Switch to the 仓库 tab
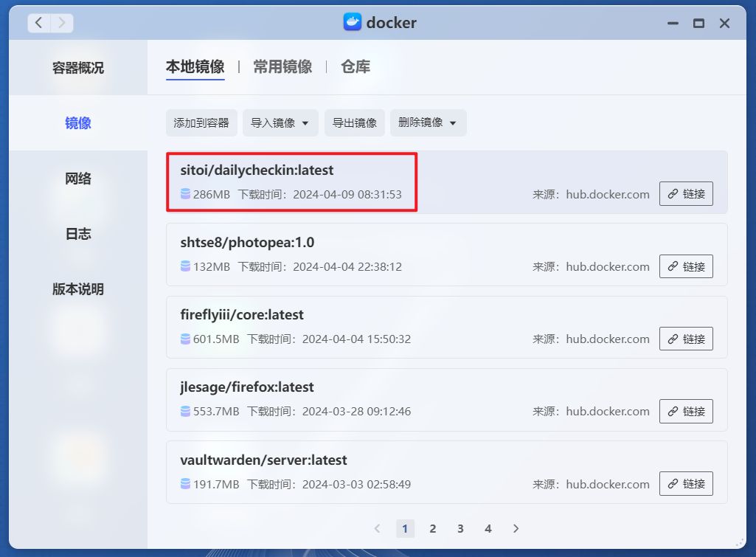This screenshot has width=756, height=557. pos(355,66)
